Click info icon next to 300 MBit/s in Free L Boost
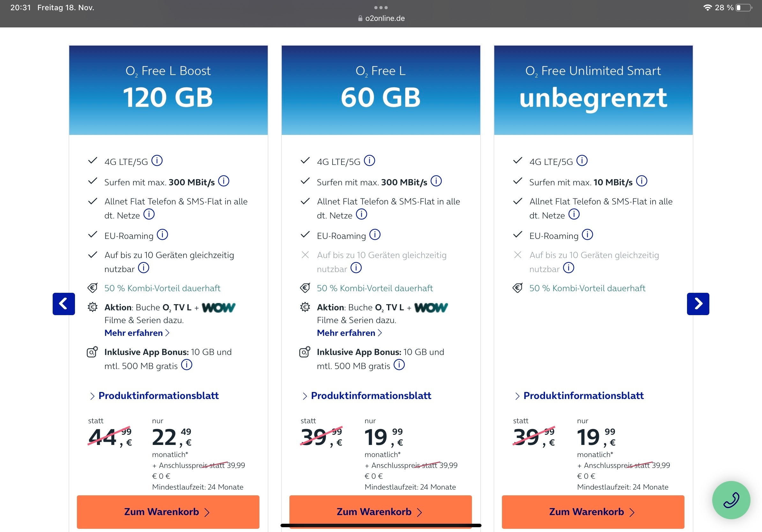This screenshot has width=762, height=532. point(224,181)
